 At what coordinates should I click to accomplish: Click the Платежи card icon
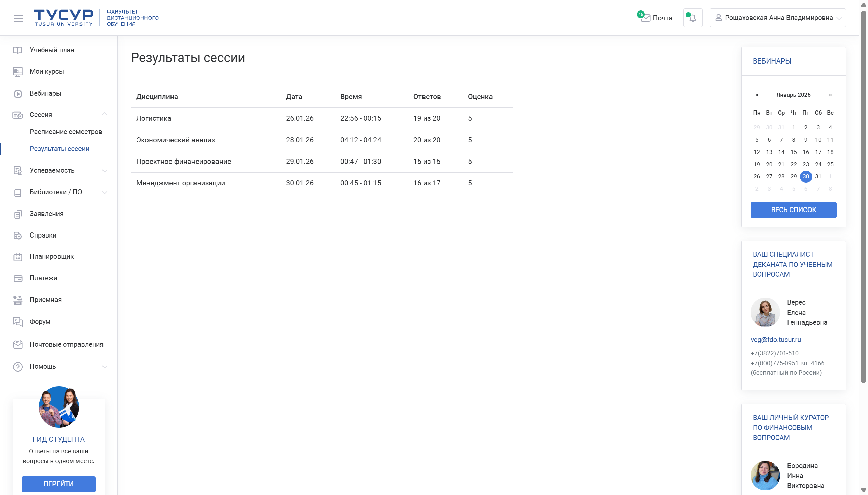pos(18,278)
